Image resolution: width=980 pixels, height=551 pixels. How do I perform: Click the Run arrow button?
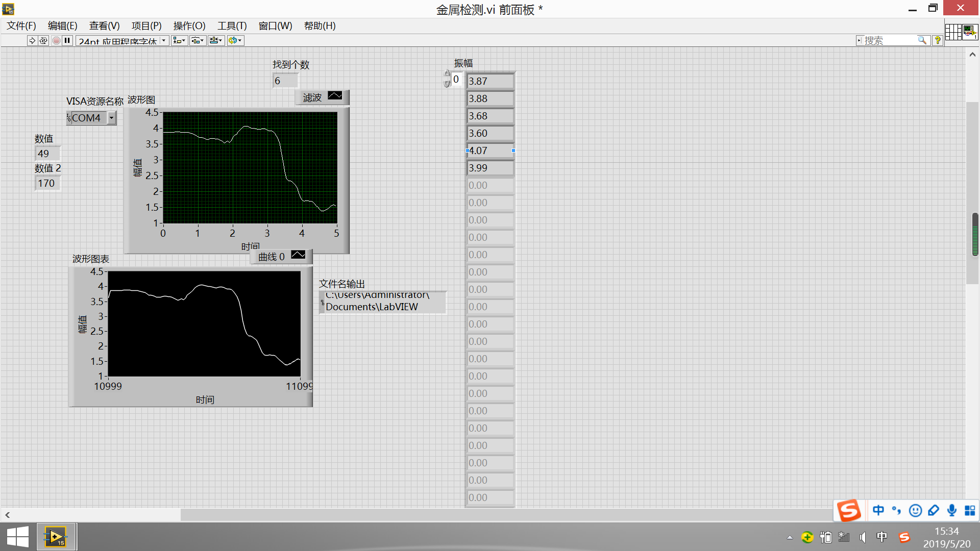[x=32, y=40]
